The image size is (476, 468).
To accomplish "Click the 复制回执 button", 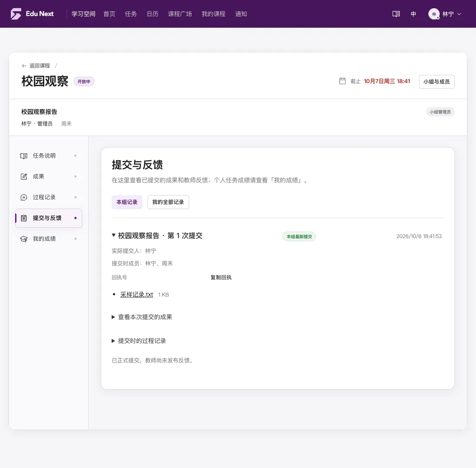I will pyautogui.click(x=221, y=277).
